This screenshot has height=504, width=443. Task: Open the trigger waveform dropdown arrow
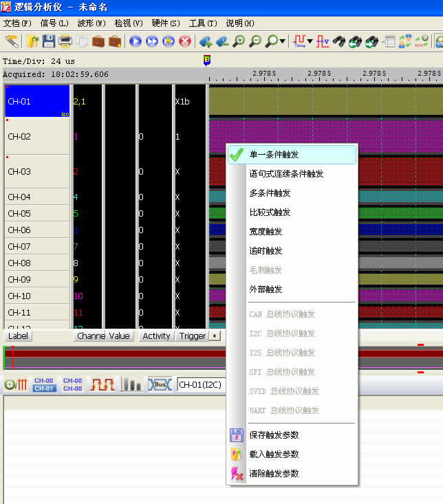[x=310, y=41]
